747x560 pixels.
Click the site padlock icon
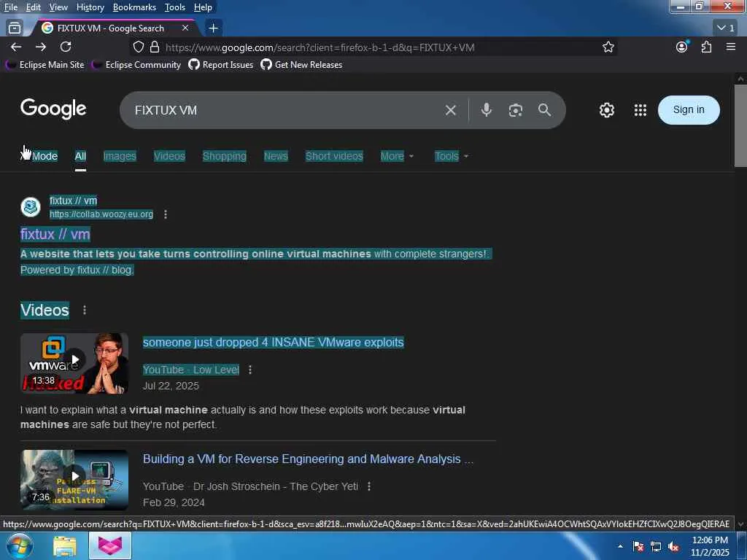pos(155,47)
